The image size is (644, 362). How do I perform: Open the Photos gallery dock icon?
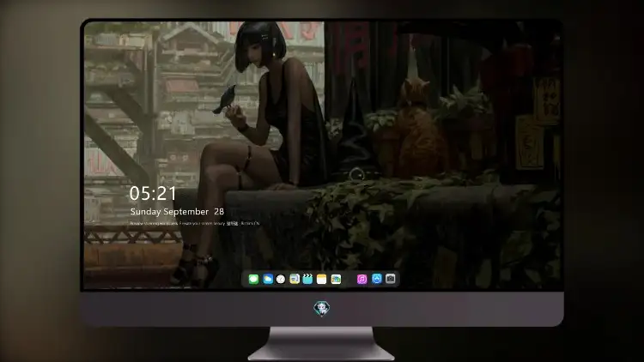point(336,279)
